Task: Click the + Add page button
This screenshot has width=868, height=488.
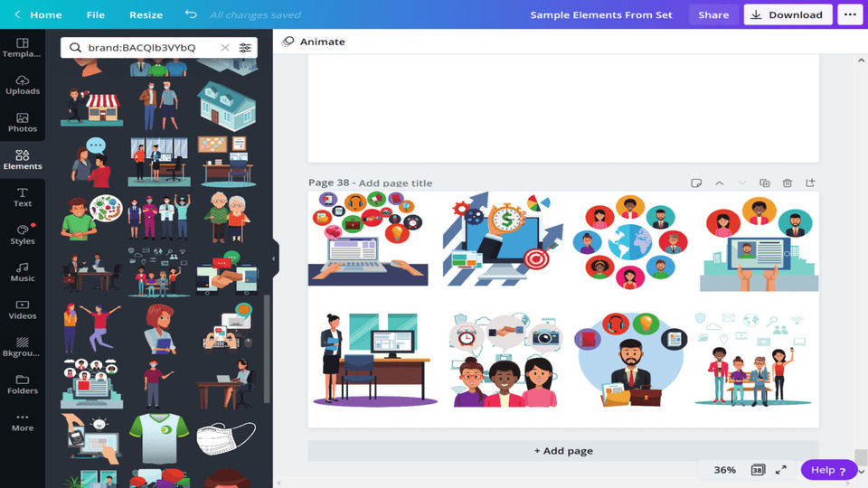Action: [563, 451]
